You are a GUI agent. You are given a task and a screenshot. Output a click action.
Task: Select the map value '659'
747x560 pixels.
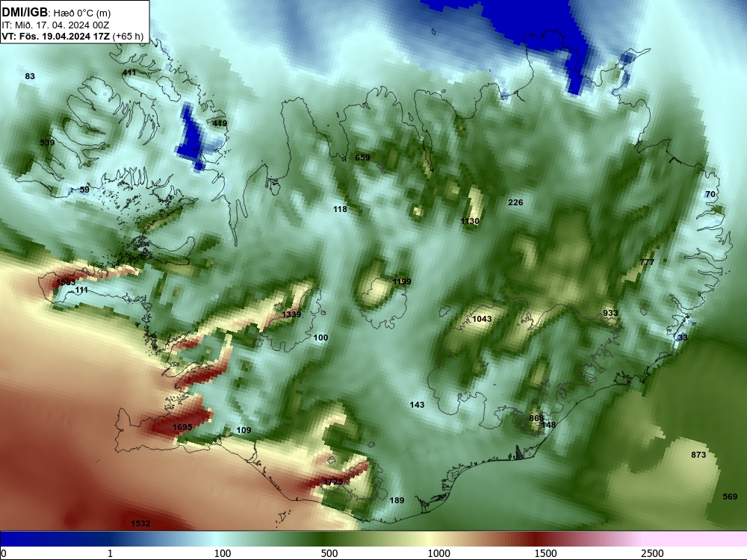(362, 158)
